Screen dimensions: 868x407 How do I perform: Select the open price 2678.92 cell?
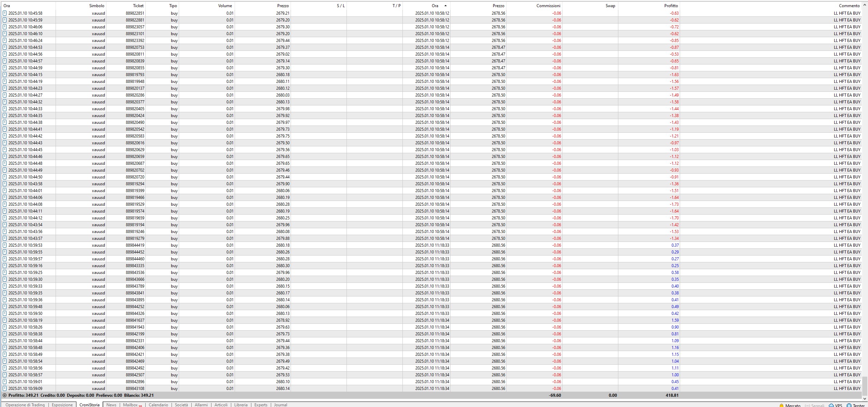click(283, 320)
